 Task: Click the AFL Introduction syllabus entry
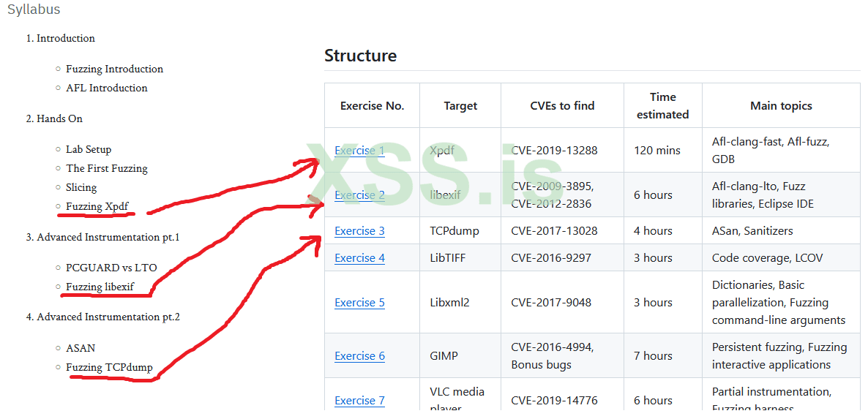(106, 88)
